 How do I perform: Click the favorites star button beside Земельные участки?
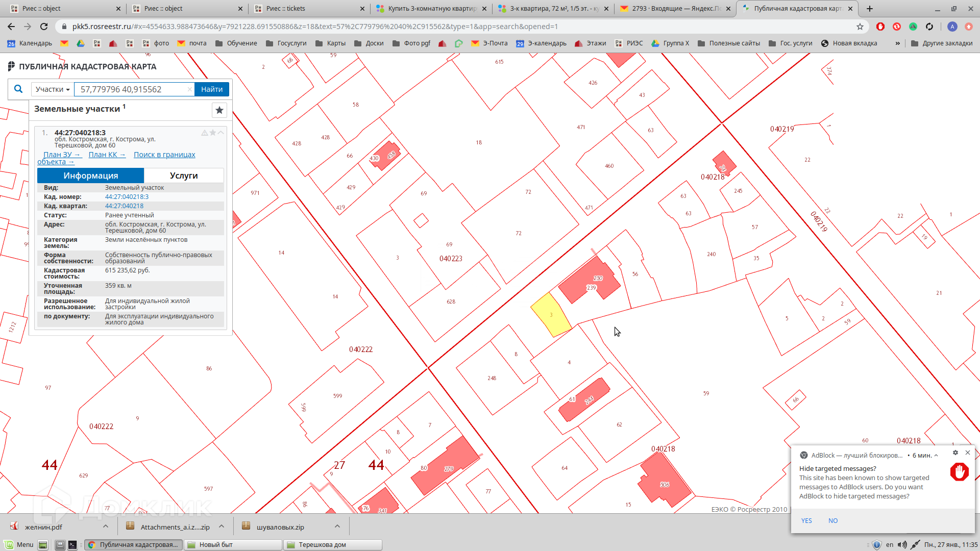point(219,110)
